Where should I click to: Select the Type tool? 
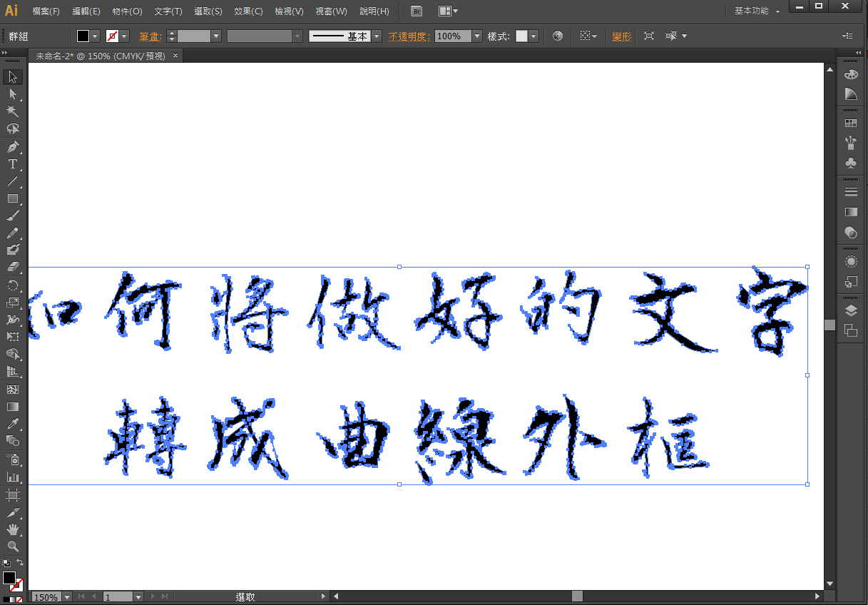pyautogui.click(x=13, y=164)
